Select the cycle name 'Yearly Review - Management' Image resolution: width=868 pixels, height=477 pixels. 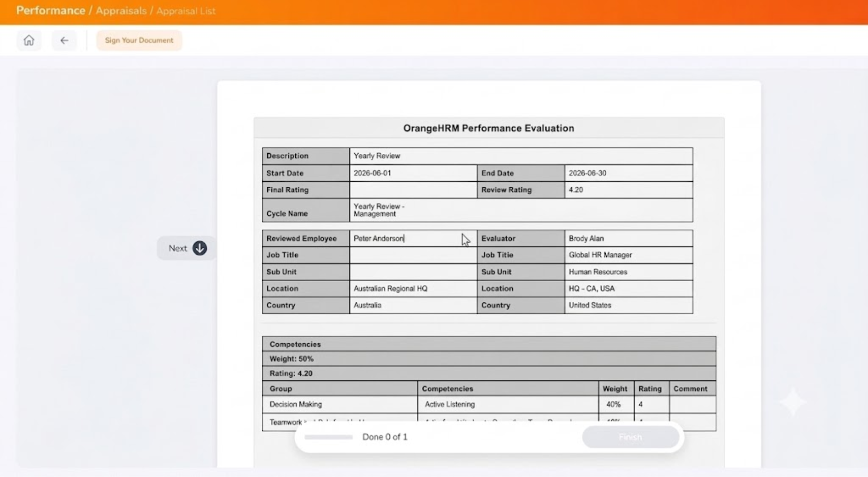(379, 210)
